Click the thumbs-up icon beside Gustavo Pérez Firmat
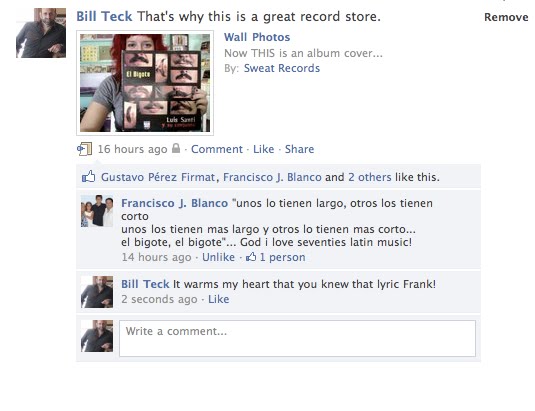The image size is (535, 411). (x=88, y=177)
